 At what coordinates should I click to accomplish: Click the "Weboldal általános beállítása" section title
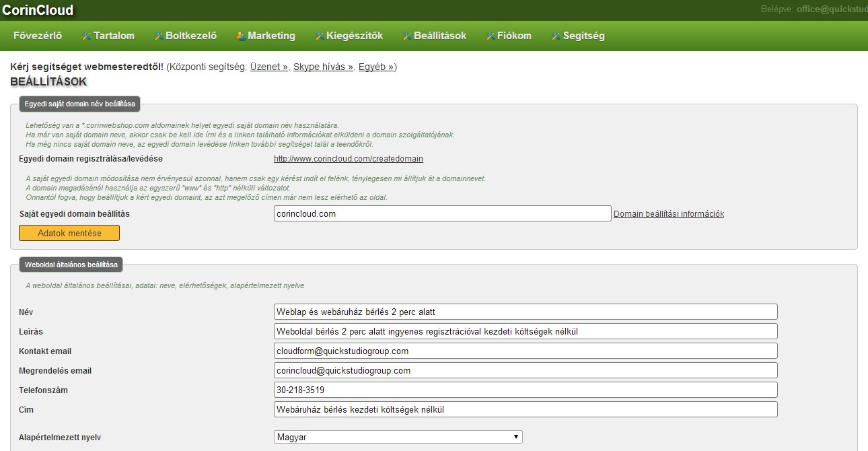coord(71,265)
